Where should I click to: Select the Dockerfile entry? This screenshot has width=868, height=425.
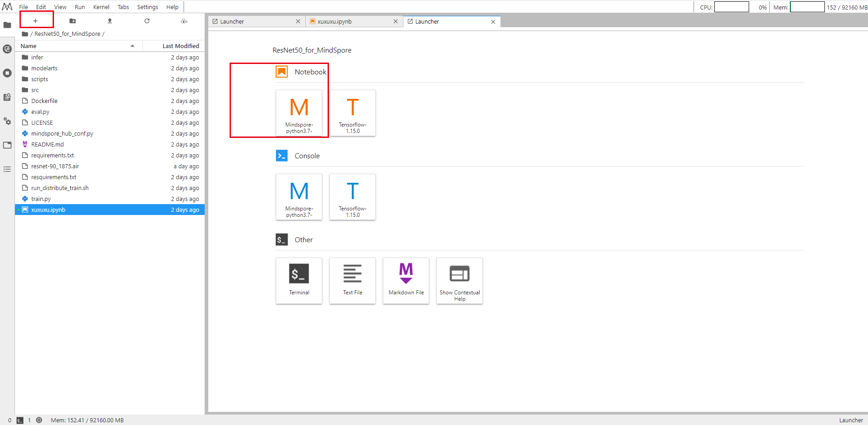pos(110,101)
